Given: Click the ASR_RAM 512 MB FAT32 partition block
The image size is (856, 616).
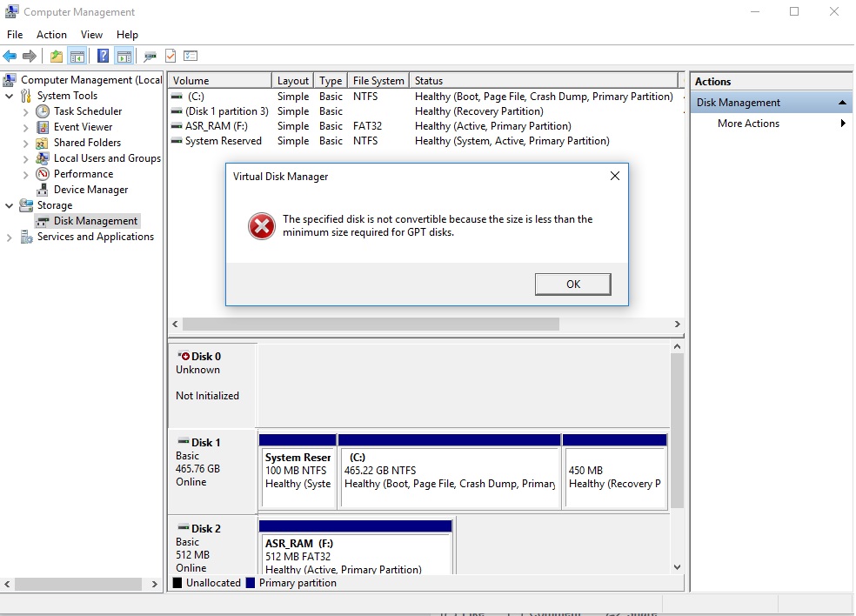Looking at the screenshot, I should 356,547.
